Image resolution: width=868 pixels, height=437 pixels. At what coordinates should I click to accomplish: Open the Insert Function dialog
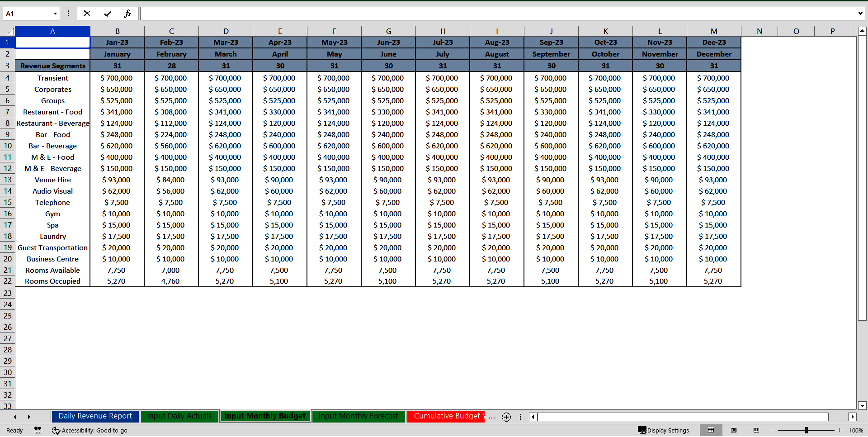pos(128,14)
